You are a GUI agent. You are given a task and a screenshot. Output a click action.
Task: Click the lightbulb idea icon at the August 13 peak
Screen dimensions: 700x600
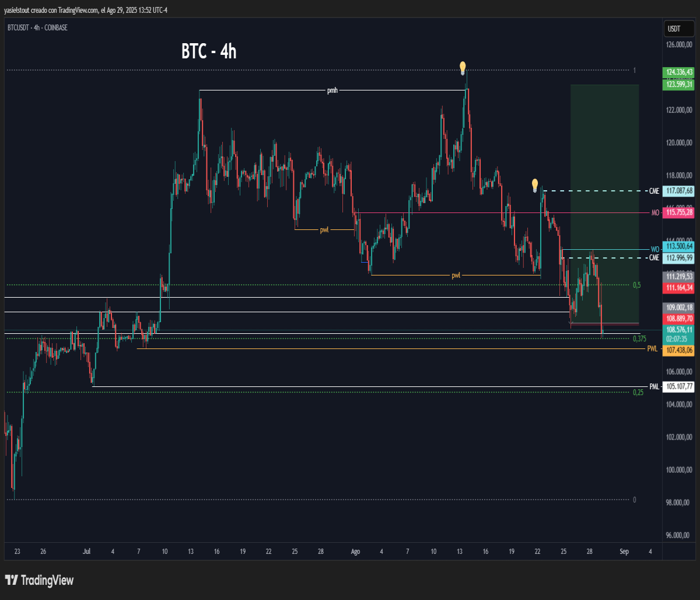(x=463, y=68)
